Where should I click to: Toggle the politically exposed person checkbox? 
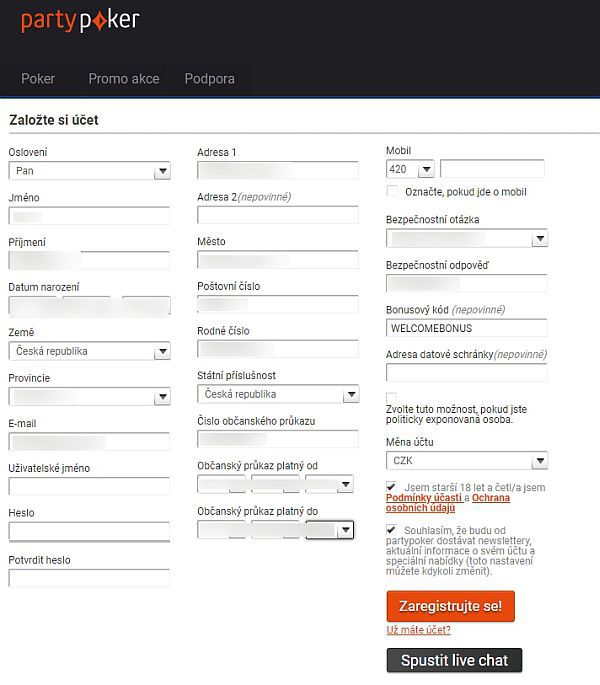pyautogui.click(x=392, y=398)
